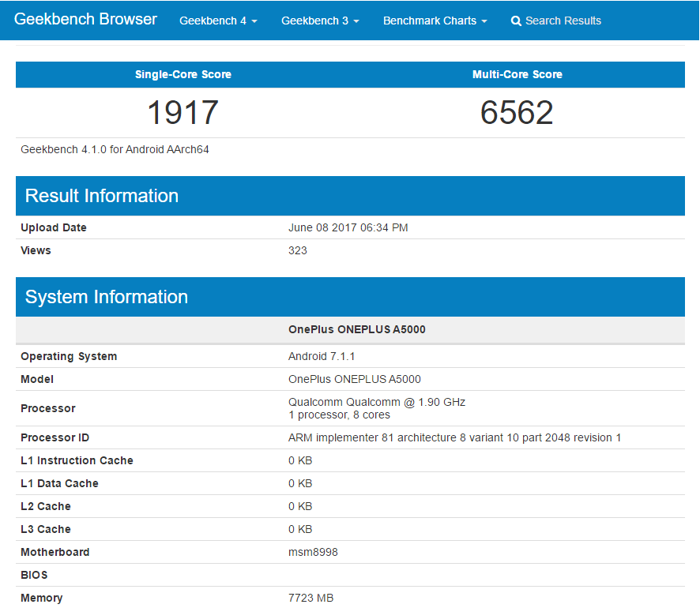The width and height of the screenshot is (700, 608).
Task: Click the "L1 Data Cache" row label
Action: tap(59, 483)
